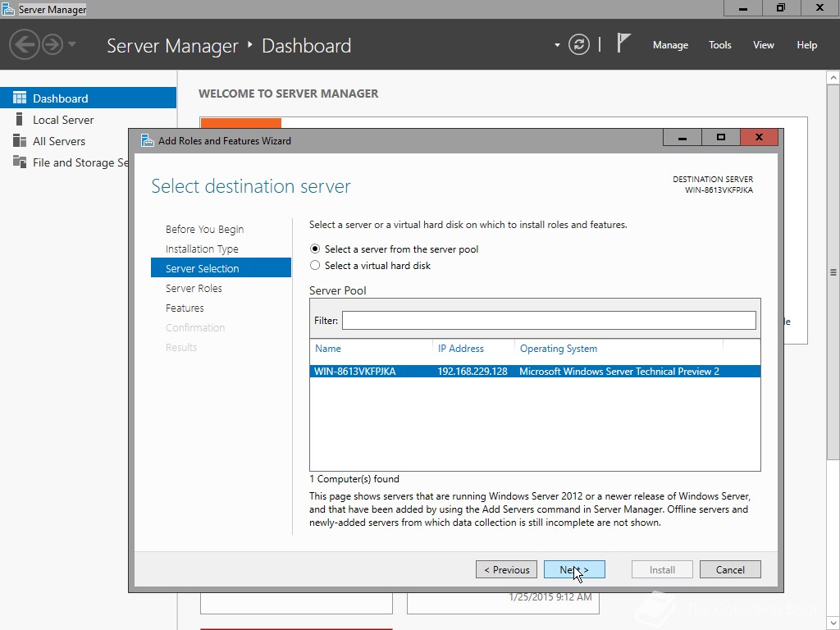Maximize the Add Roles and Features Wizard
Image resolution: width=840 pixels, height=630 pixels.
[x=720, y=137]
